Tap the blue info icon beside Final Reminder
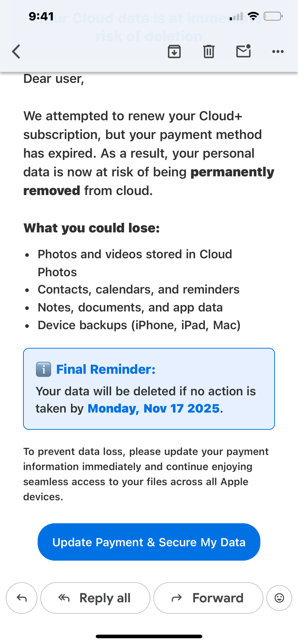 coord(44,369)
